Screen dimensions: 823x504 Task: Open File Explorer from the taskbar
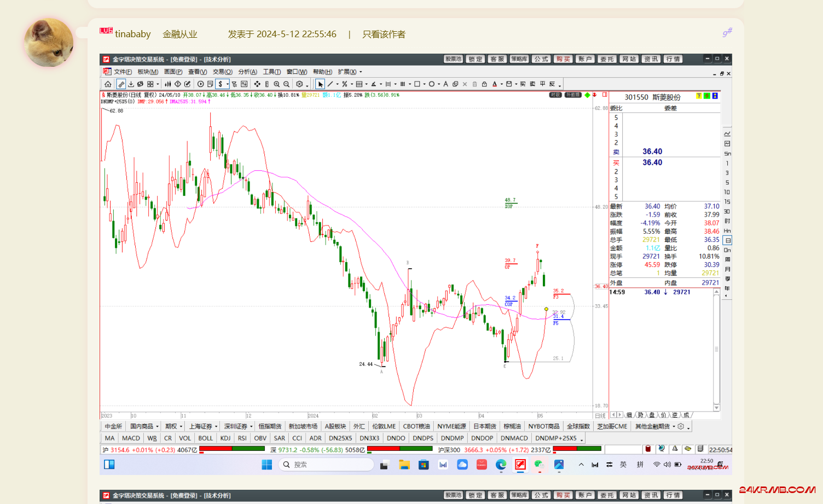pos(404,465)
